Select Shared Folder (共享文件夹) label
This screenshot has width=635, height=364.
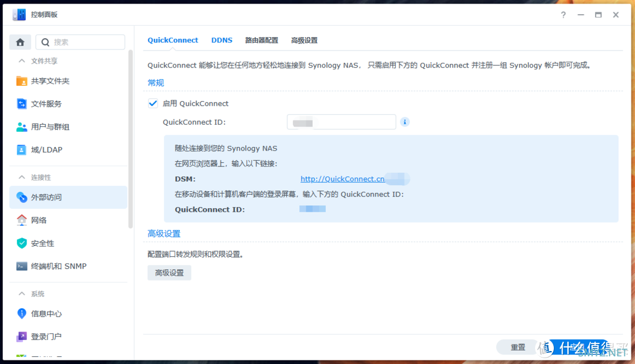coord(50,81)
